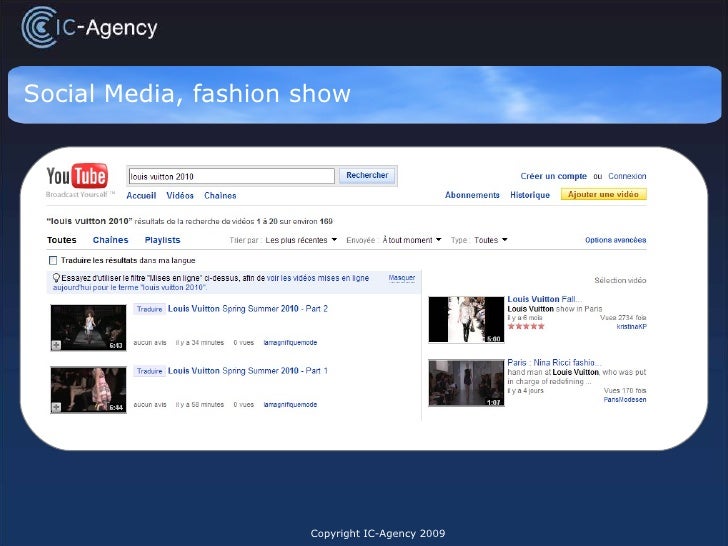Click the YouTube logo
Image resolution: width=728 pixels, height=546 pixels.
77,177
